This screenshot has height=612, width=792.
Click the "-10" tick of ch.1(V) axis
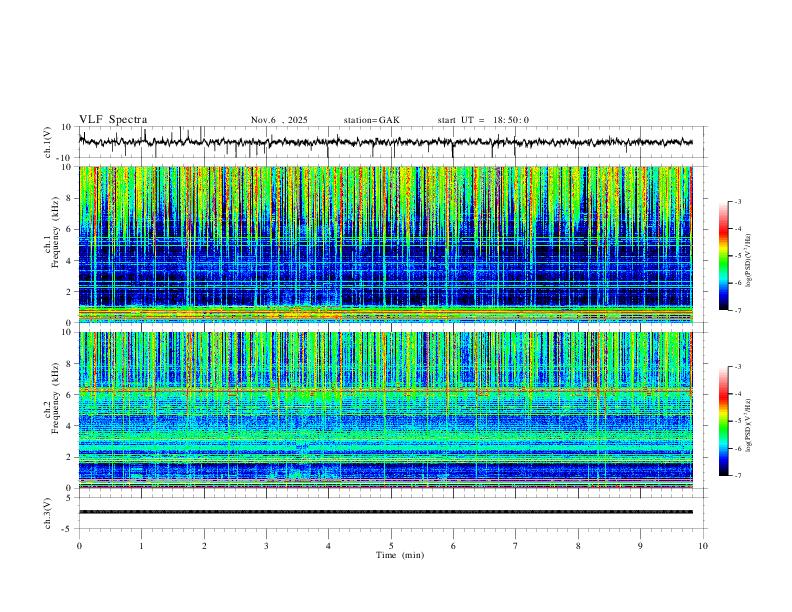65,158
